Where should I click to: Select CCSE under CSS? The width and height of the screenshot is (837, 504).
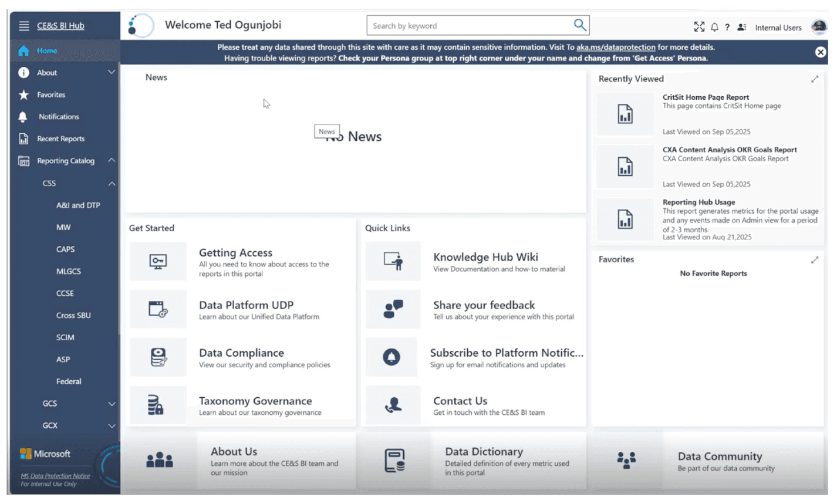click(65, 293)
